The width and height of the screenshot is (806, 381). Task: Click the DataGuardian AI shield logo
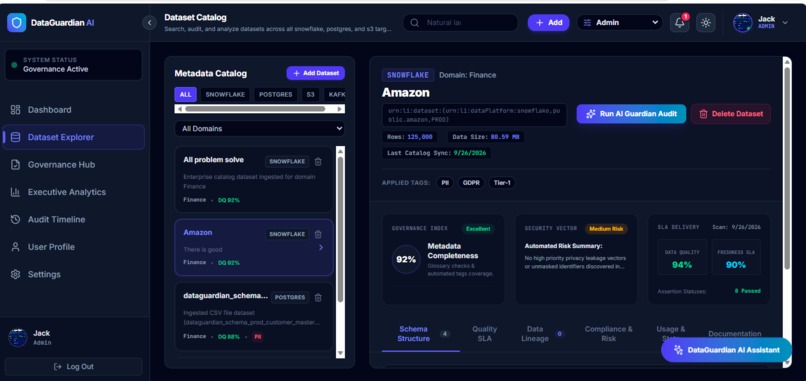click(16, 23)
